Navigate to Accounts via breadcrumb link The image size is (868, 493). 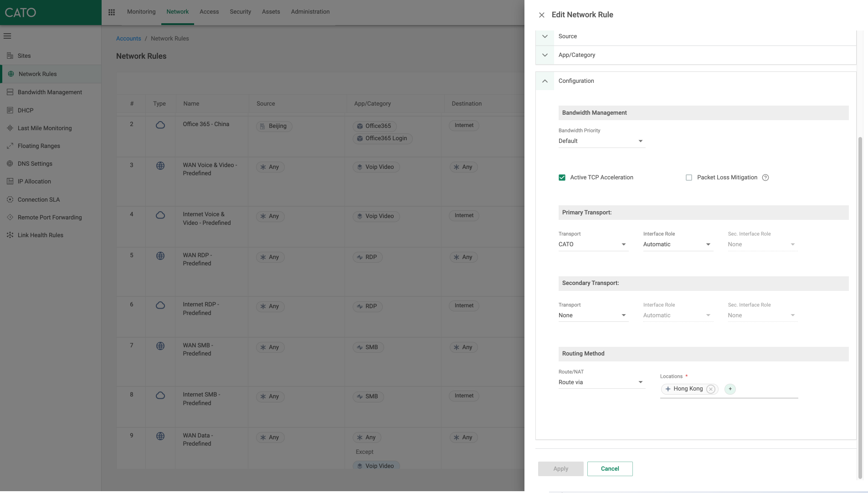pos(128,38)
